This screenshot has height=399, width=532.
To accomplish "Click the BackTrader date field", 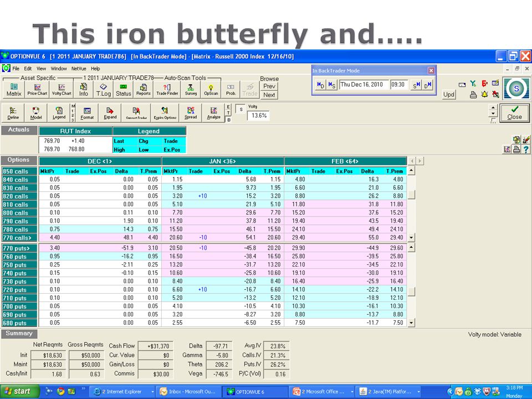I will click(364, 85).
